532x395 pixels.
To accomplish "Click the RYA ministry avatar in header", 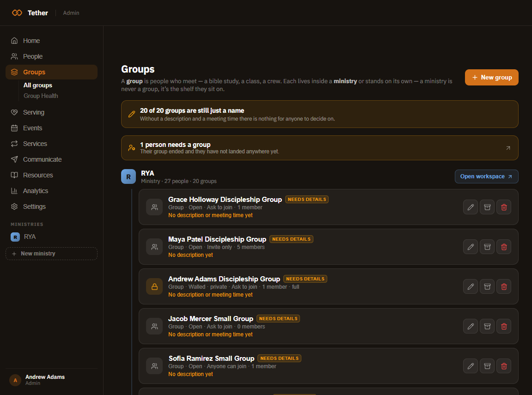I will click(x=128, y=176).
